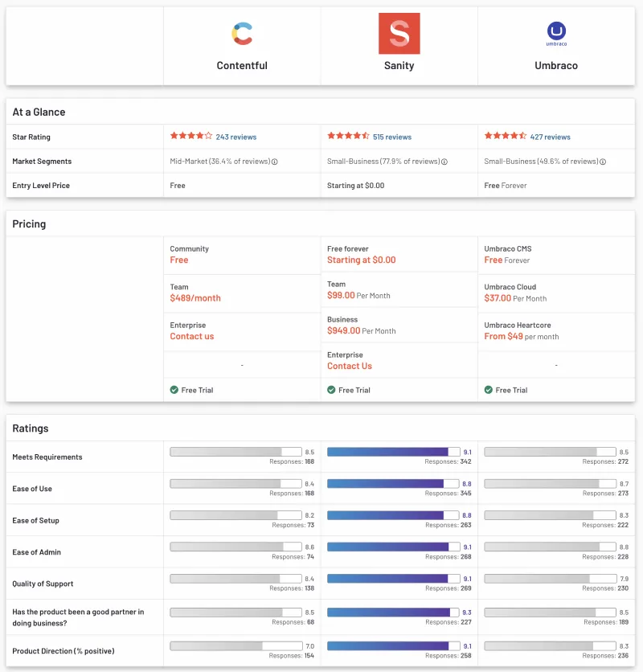Click the Ratings section heading
This screenshot has height=672, width=643.
(31, 428)
